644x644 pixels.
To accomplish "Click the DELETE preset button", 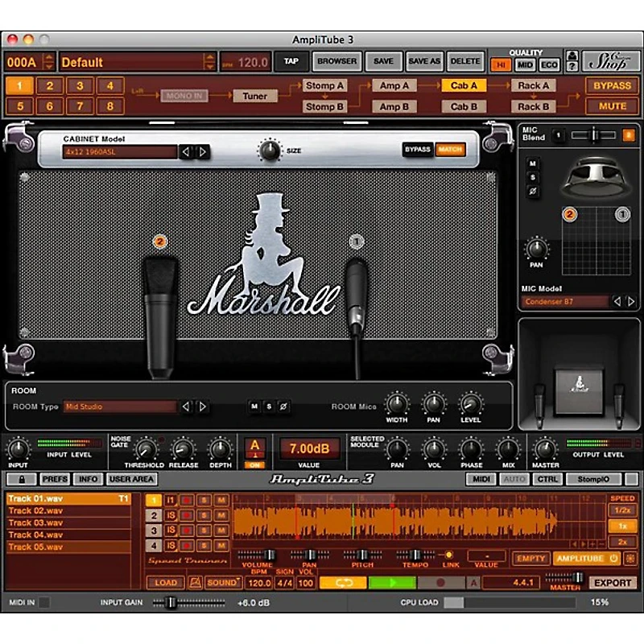I will (465, 61).
